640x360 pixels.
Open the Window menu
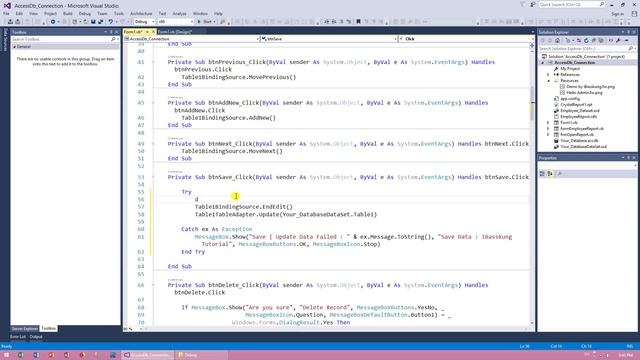[200, 13]
